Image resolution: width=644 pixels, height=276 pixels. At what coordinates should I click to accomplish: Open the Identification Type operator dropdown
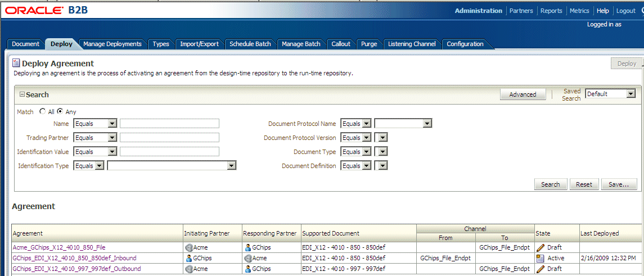click(89, 166)
